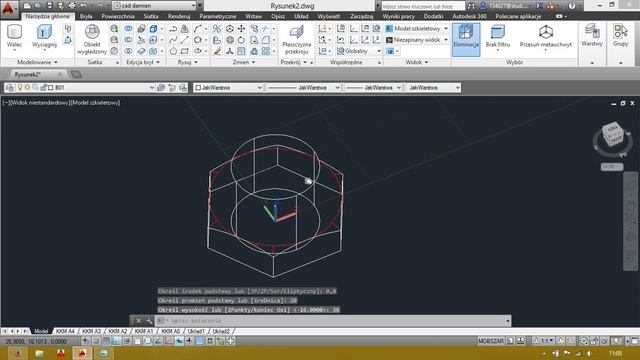Open the JakWarstwa lineweight dropdown
Viewport: 640px width, 360px height.
373,88
